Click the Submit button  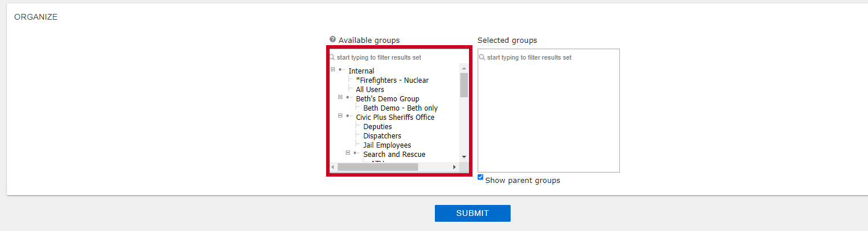pyautogui.click(x=472, y=213)
